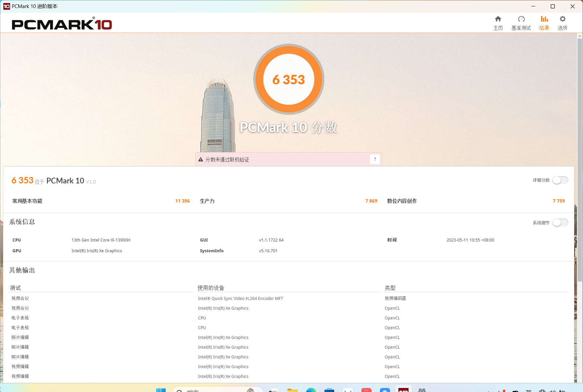This screenshot has height=392, width=583.
Task: Open the 基准测试 benchmark tab
Action: point(521,23)
